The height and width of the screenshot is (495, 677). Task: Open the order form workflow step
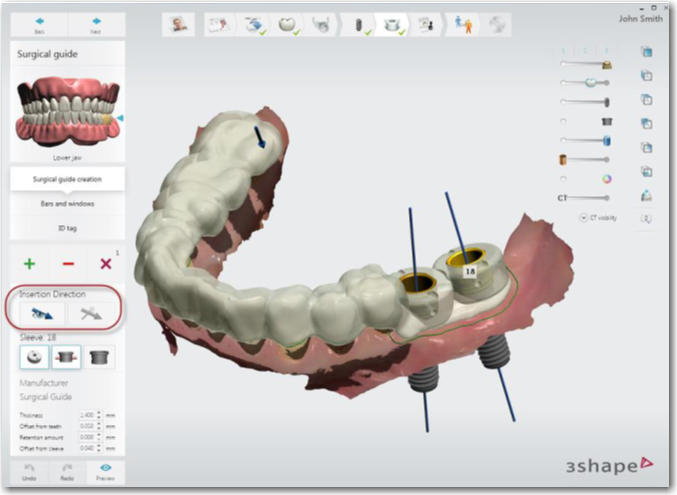218,25
